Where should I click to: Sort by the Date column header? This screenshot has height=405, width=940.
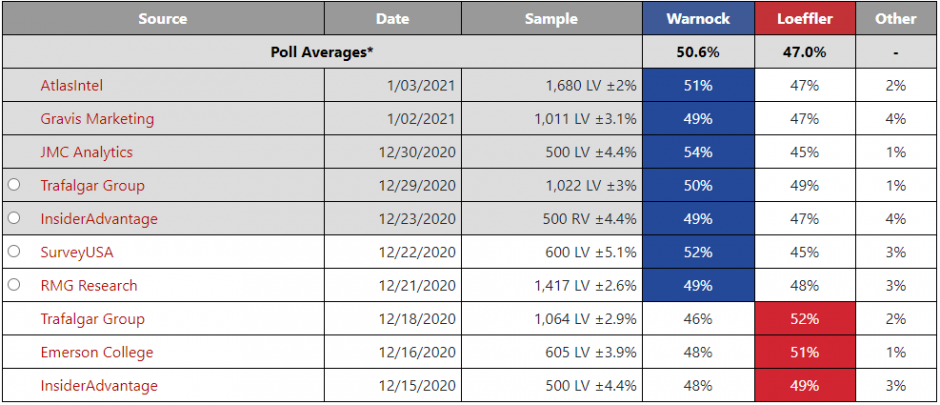[x=392, y=19]
